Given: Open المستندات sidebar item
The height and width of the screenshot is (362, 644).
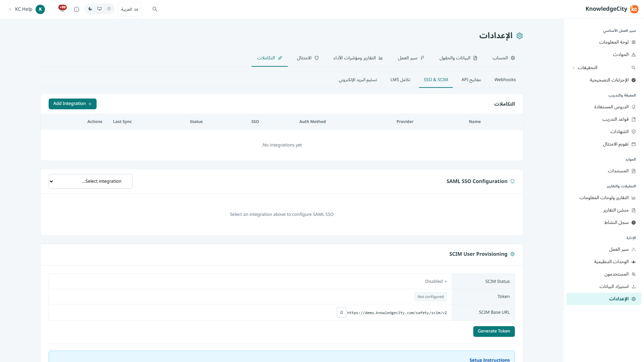Looking at the screenshot, I should tap(604, 171).
